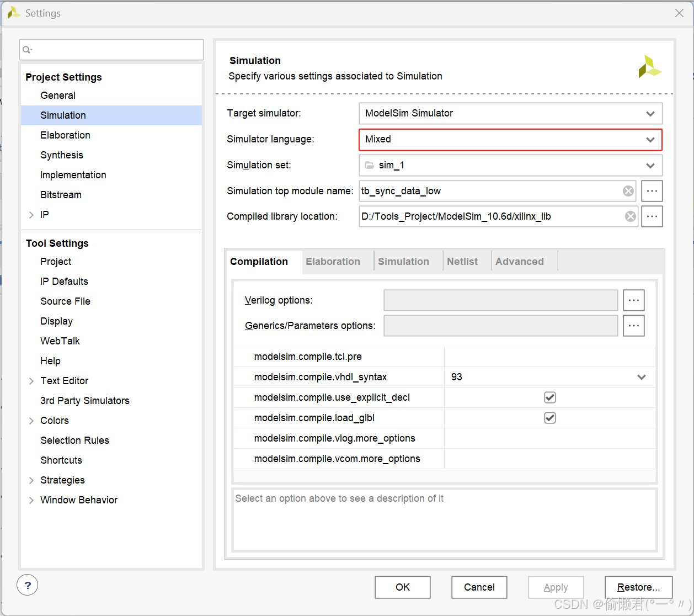
Task: Expand the Strategies tree node
Action: 31,480
